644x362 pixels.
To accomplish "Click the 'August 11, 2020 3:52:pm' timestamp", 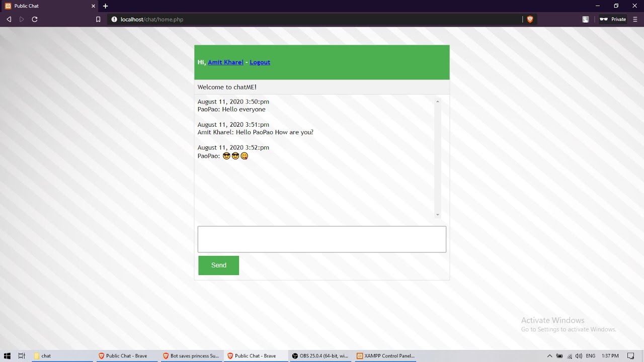I will pos(233,148).
